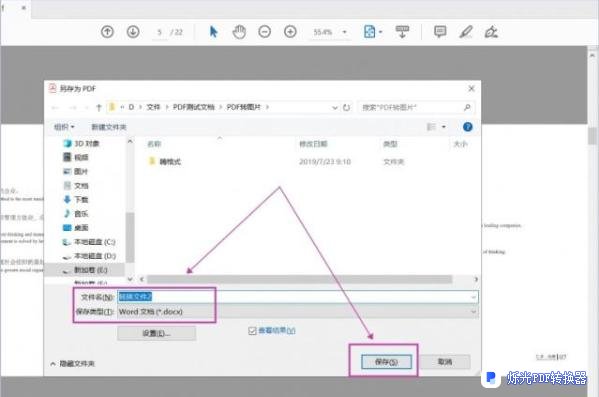
Task: Sort by the 名称 column header
Action: click(154, 144)
